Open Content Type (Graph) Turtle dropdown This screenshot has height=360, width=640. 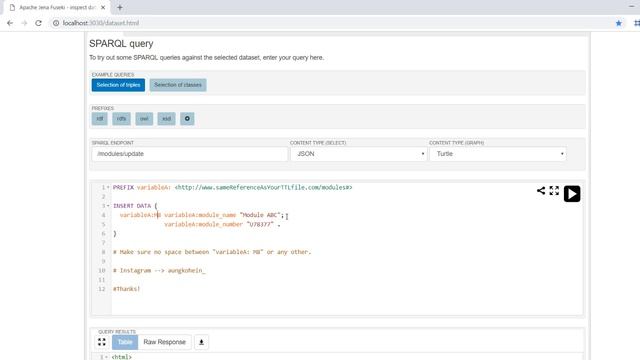pyautogui.click(x=498, y=154)
